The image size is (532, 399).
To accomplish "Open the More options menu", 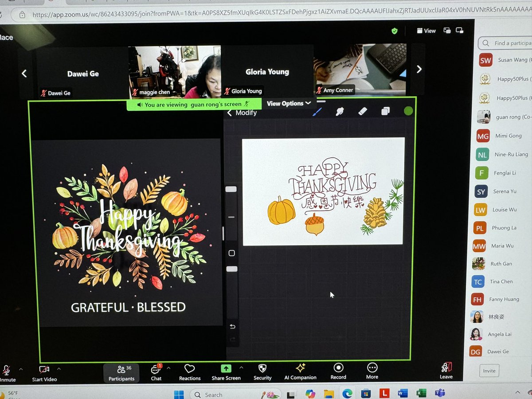I will tap(372, 372).
